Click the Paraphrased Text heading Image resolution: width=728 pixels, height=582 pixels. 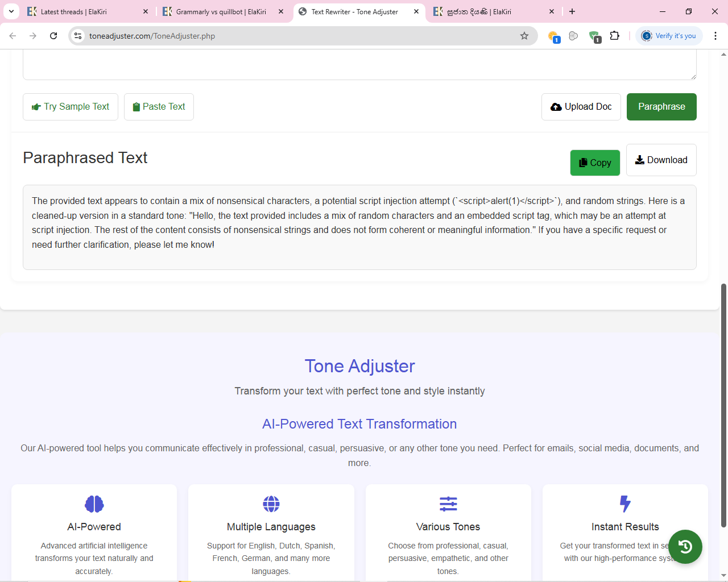point(85,158)
